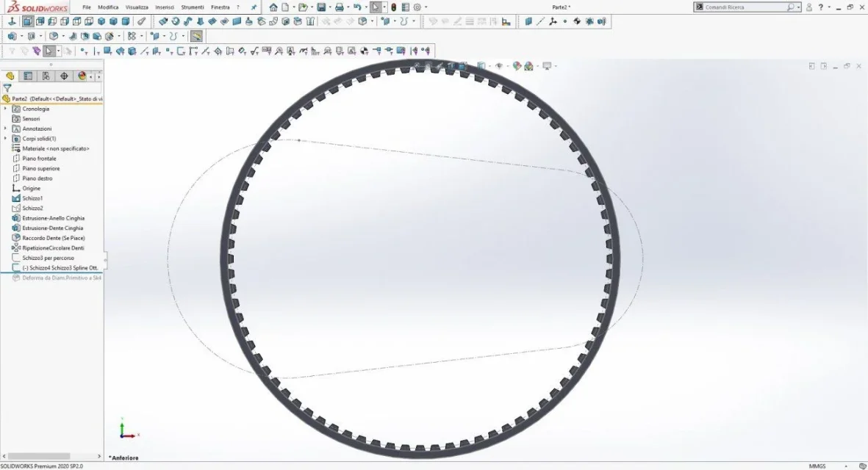
Task: Open View Settings monitor icon in view toolbar
Action: (547, 66)
